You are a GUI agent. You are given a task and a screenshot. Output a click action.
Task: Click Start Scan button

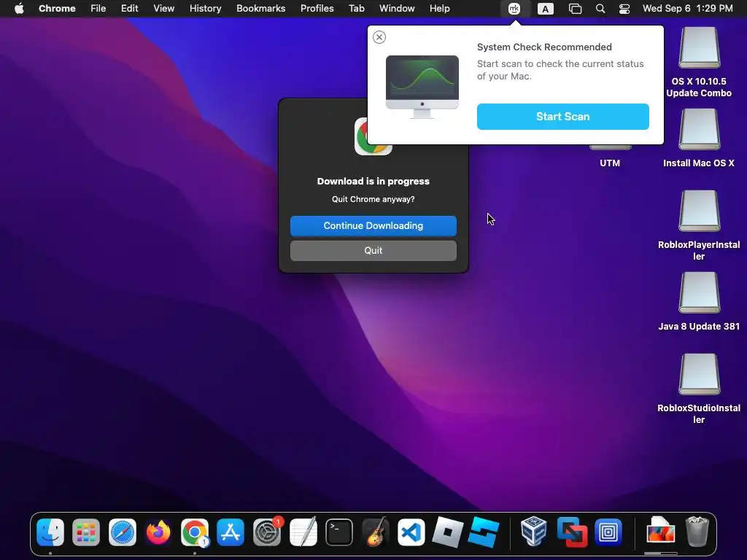pos(562,117)
